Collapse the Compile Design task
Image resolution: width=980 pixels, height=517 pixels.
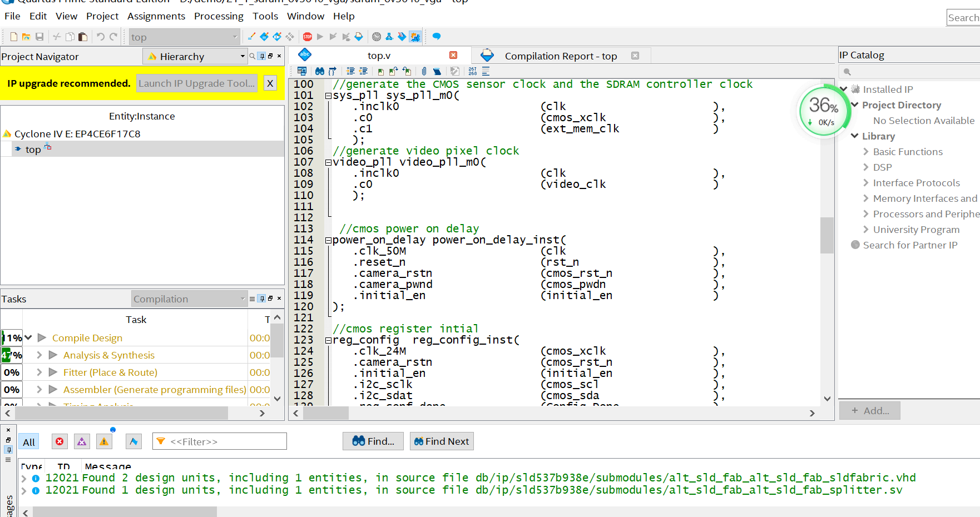tap(28, 337)
